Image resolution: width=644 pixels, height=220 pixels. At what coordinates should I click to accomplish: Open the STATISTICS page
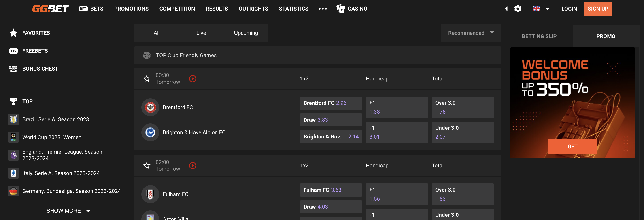[293, 9]
